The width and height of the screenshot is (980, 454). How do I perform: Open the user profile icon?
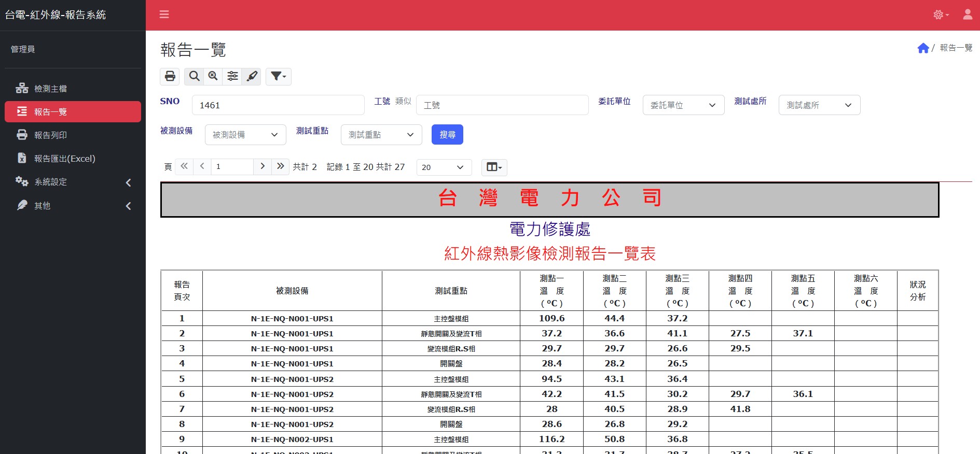point(968,15)
